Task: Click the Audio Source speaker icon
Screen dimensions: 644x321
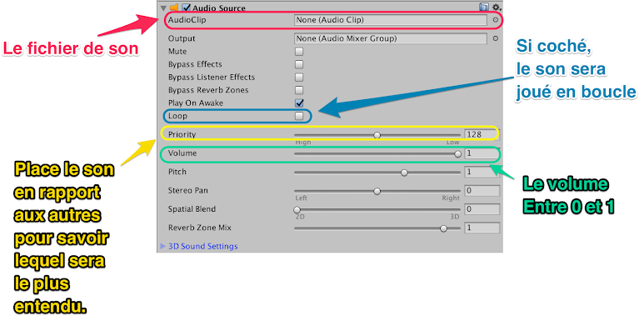Action: pyautogui.click(x=174, y=8)
